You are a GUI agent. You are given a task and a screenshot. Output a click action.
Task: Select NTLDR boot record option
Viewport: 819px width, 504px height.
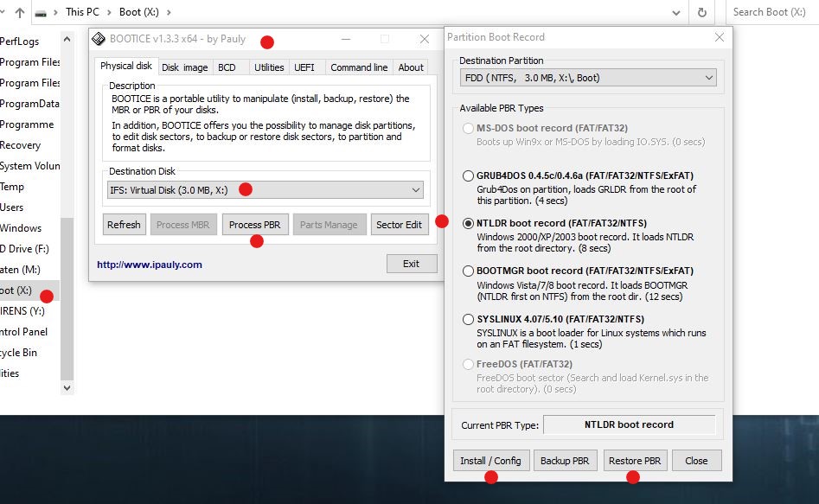coord(468,224)
